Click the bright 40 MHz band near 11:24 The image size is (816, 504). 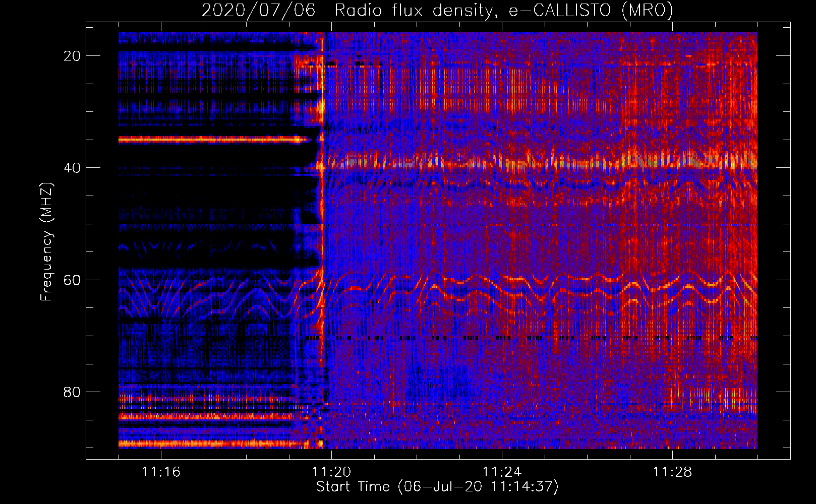pyautogui.click(x=502, y=164)
